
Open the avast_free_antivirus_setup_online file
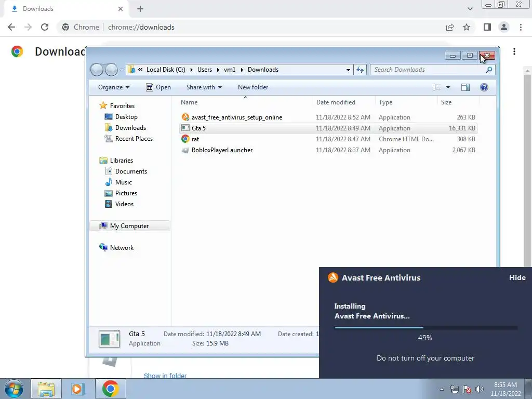click(x=236, y=117)
